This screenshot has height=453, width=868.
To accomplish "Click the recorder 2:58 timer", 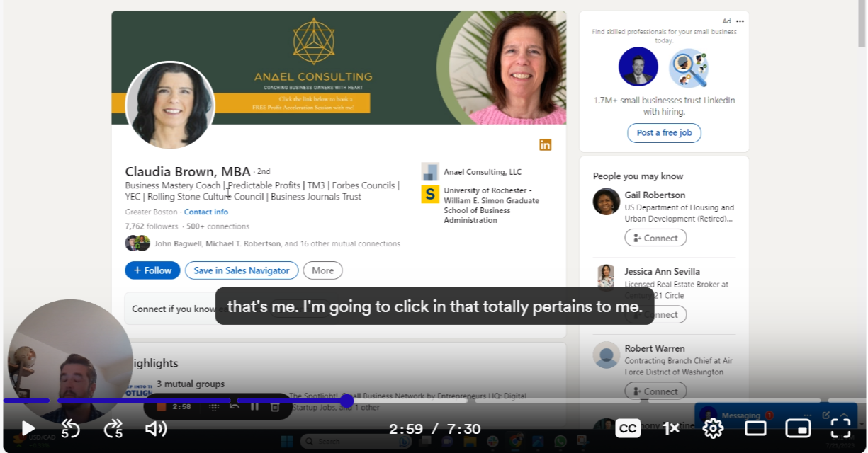I will (181, 407).
